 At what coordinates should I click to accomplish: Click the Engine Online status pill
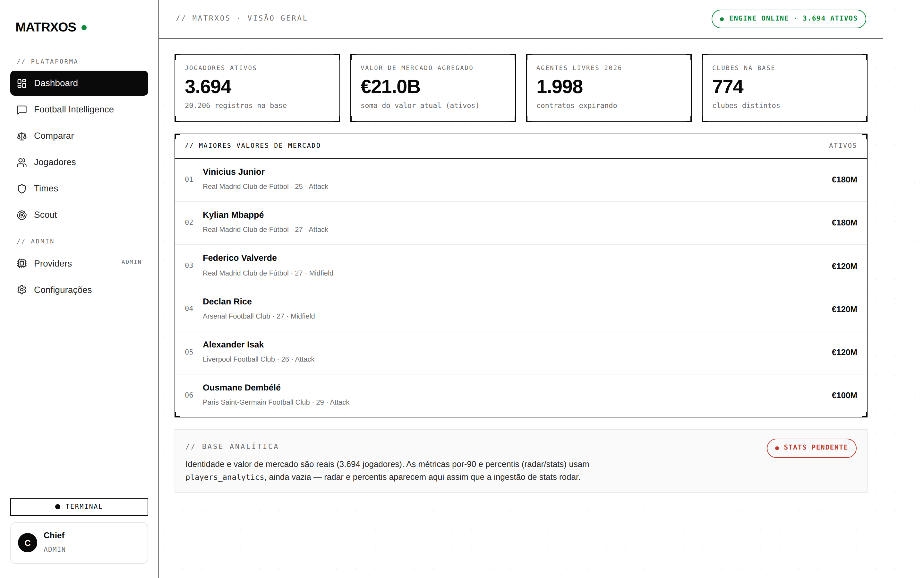tap(789, 19)
